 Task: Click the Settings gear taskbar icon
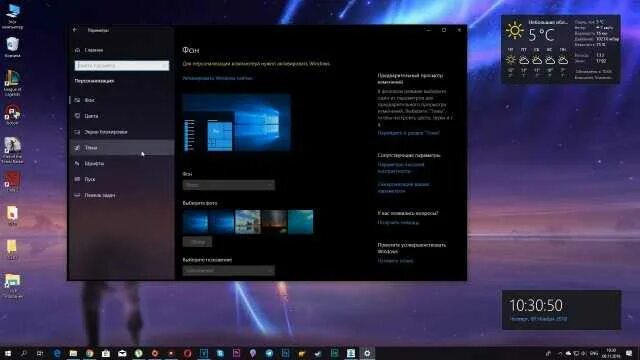[367, 353]
